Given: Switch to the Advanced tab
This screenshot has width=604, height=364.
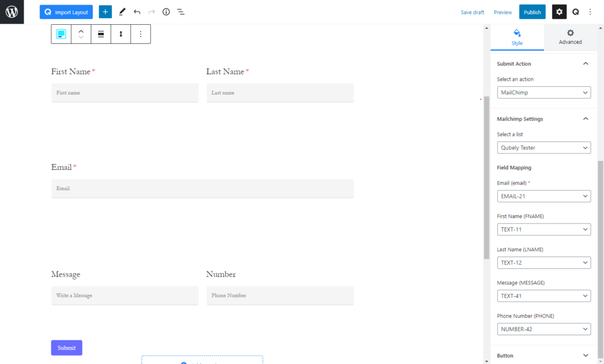Looking at the screenshot, I should point(570,37).
